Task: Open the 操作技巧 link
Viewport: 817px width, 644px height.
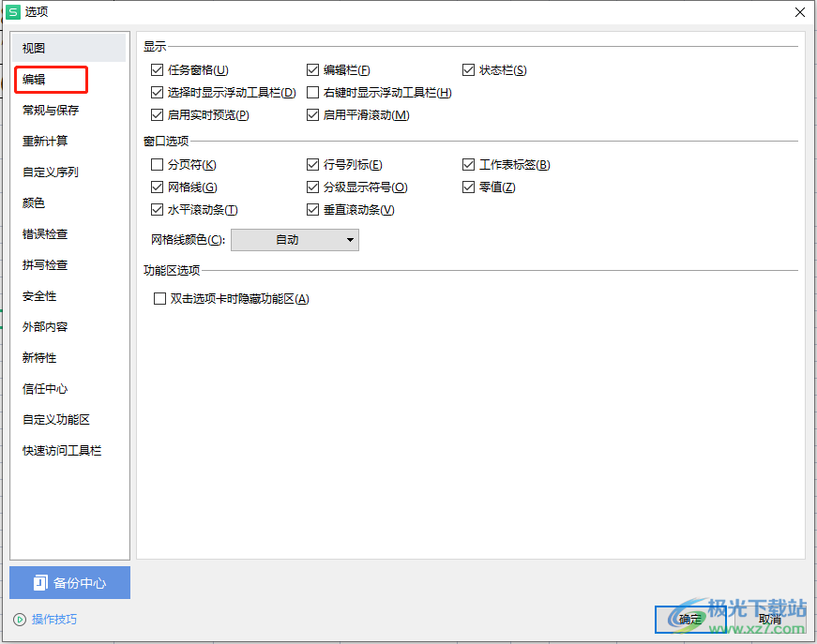Action: click(54, 619)
